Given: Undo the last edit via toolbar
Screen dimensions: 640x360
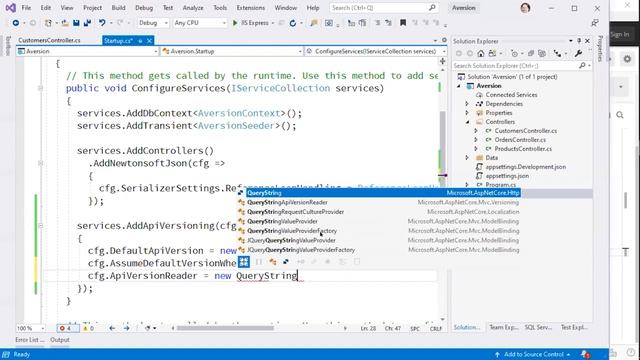Looking at the screenshot, I should click(x=102, y=23).
